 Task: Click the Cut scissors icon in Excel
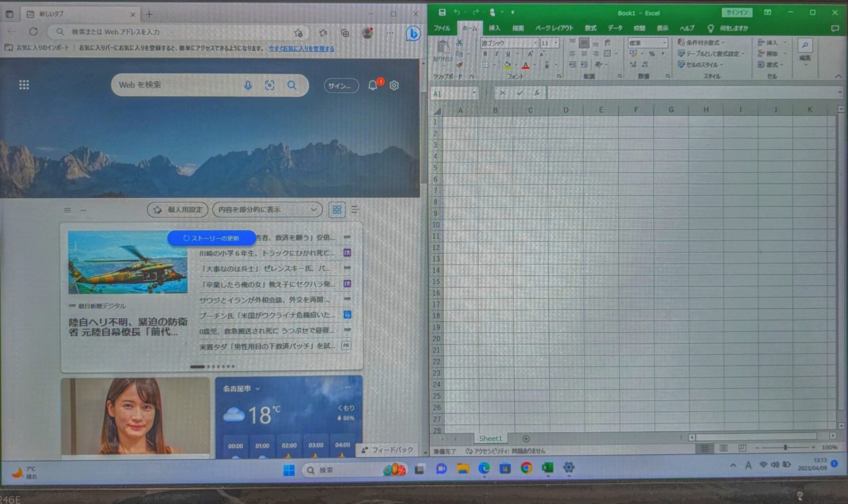point(459,43)
